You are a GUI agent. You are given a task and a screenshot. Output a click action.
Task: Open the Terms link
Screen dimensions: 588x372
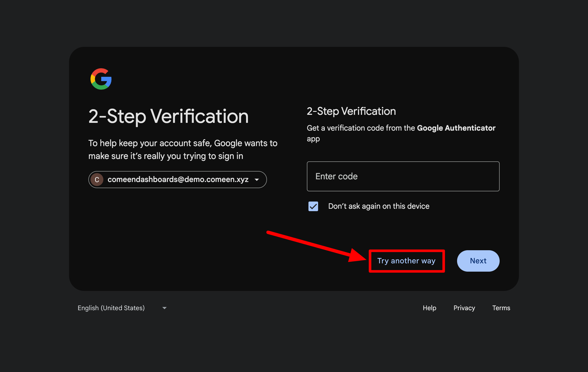[501, 308]
